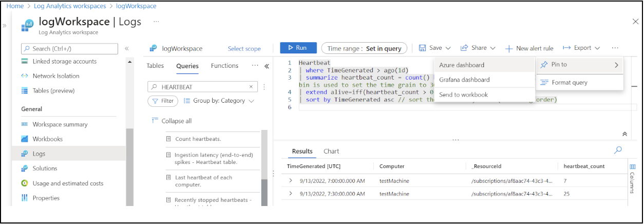The height and width of the screenshot is (224, 644).
Task: Click Collapse all in queries list
Action: (x=172, y=121)
